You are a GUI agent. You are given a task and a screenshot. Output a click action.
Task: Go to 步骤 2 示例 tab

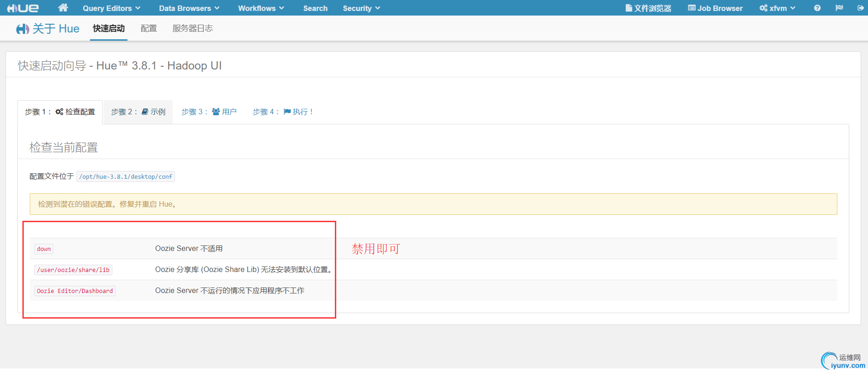click(138, 112)
